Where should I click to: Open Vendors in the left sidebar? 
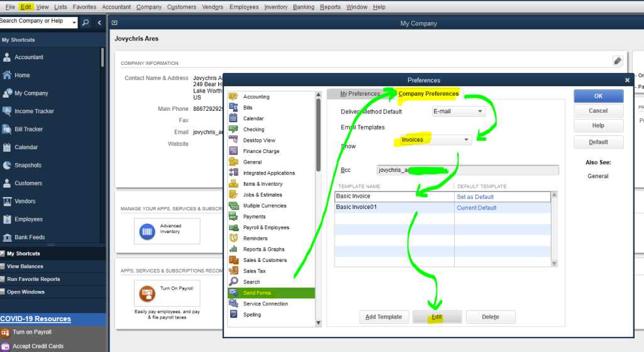pos(25,201)
